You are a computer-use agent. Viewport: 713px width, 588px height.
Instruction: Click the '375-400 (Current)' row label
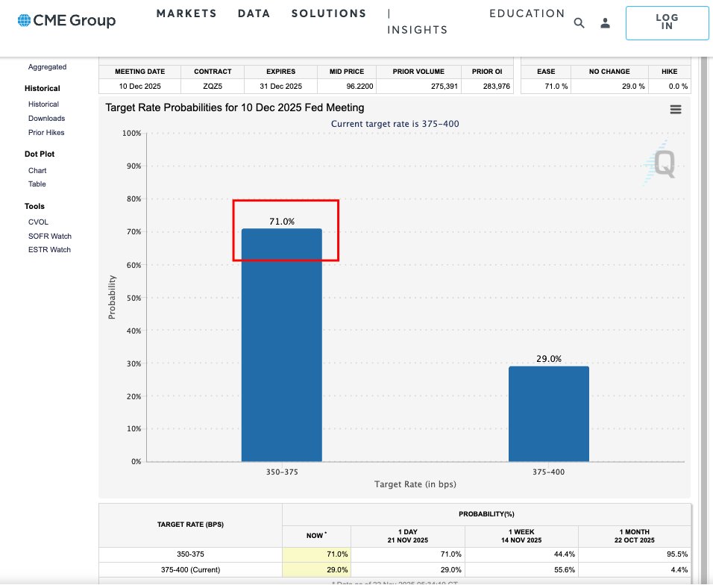pos(190,570)
